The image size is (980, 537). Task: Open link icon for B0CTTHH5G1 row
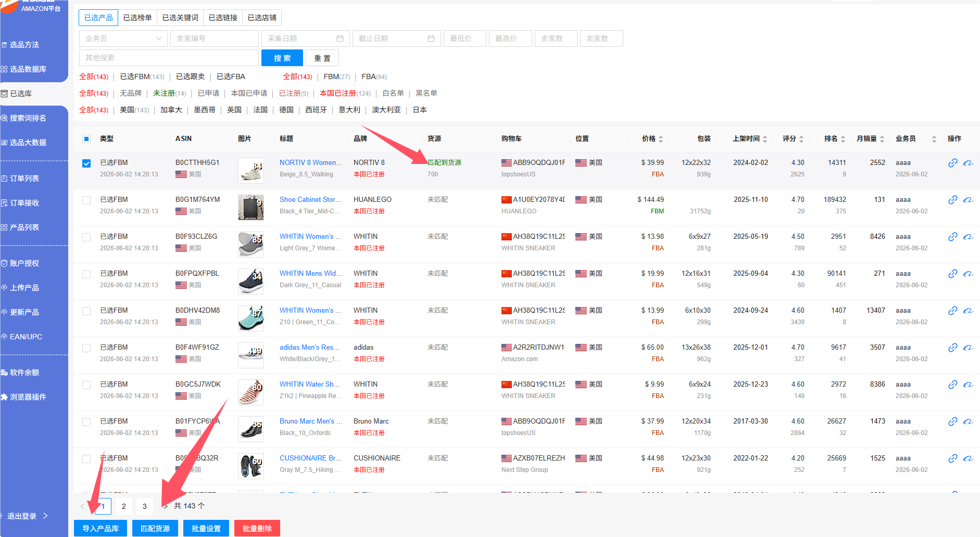click(x=952, y=163)
